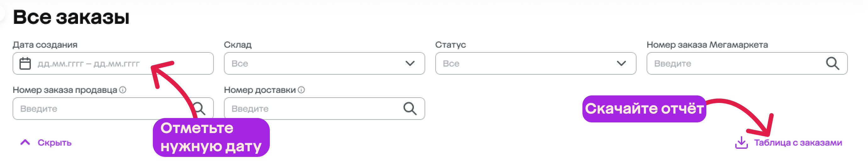
Task: Click the calendar icon in Дата создания
Action: pyautogui.click(x=25, y=63)
